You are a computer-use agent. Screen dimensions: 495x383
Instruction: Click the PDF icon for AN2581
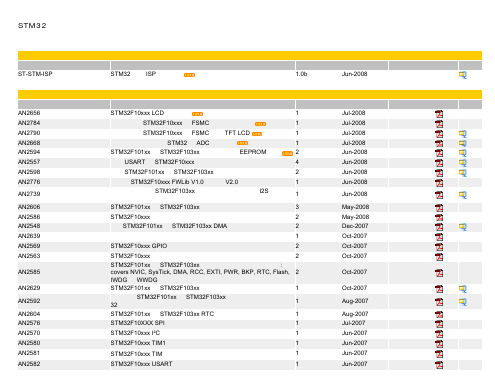click(439, 354)
